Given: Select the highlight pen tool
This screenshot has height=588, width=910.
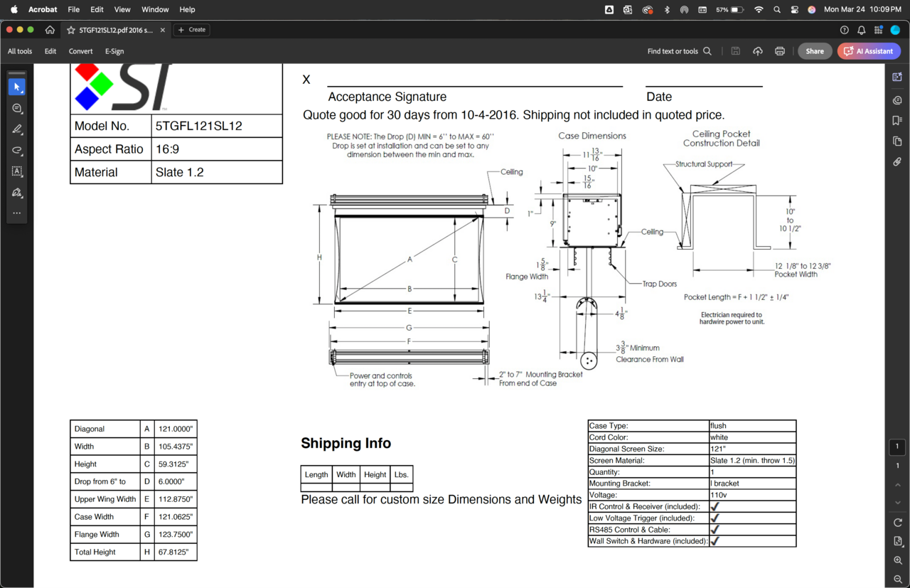Looking at the screenshot, I should (17, 129).
